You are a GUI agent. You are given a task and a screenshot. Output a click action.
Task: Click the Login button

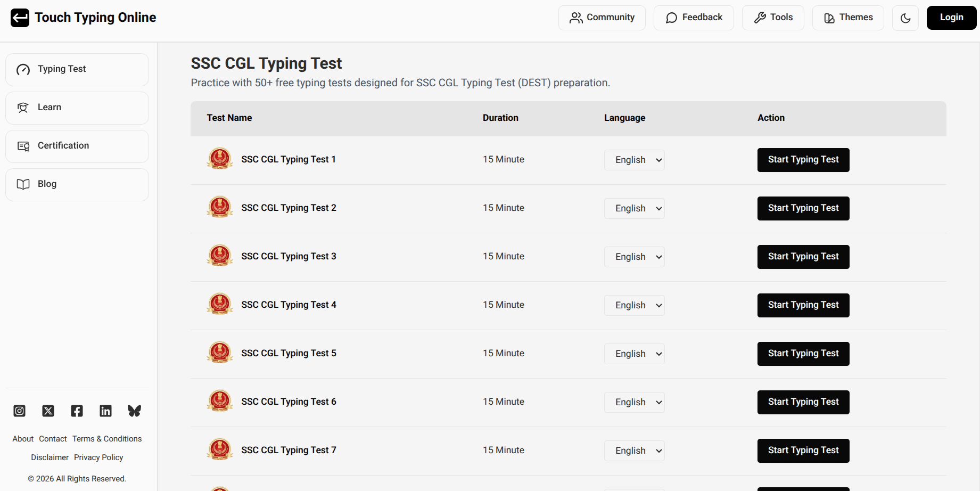[951, 18]
